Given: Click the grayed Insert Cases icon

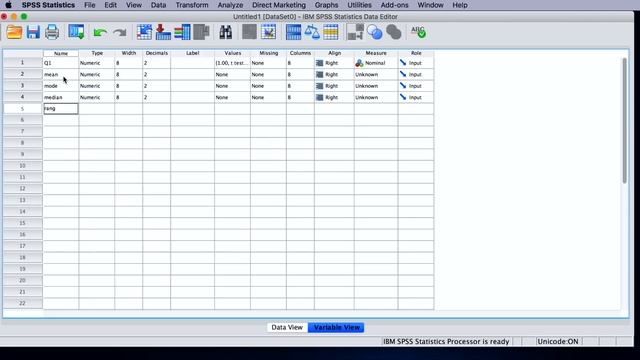Looking at the screenshot, I should (x=249, y=32).
